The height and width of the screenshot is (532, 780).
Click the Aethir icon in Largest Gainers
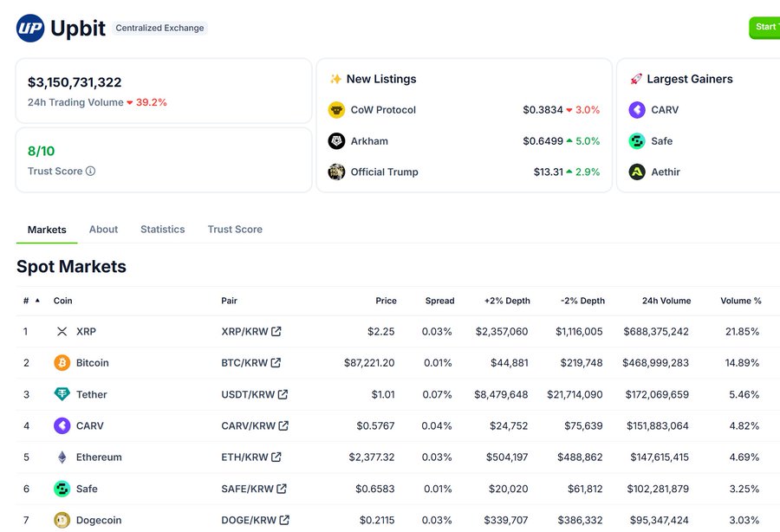[x=637, y=172]
